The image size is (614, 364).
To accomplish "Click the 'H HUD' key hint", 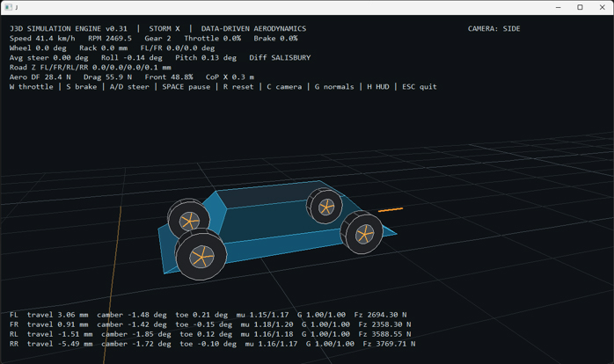I will 378,87.
